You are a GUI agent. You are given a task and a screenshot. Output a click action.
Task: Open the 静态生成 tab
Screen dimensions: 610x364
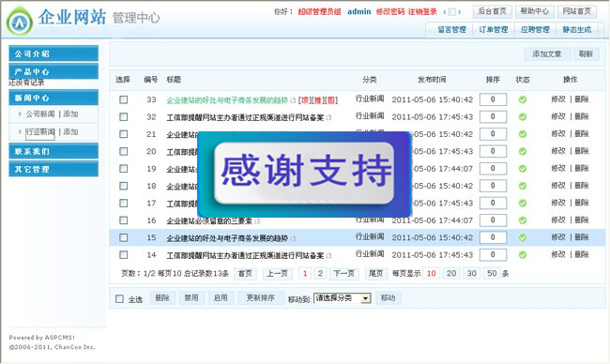pyautogui.click(x=576, y=30)
